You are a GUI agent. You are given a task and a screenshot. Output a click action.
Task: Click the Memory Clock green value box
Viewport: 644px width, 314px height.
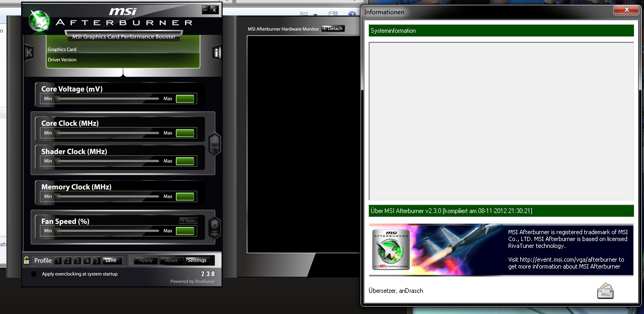tap(185, 196)
